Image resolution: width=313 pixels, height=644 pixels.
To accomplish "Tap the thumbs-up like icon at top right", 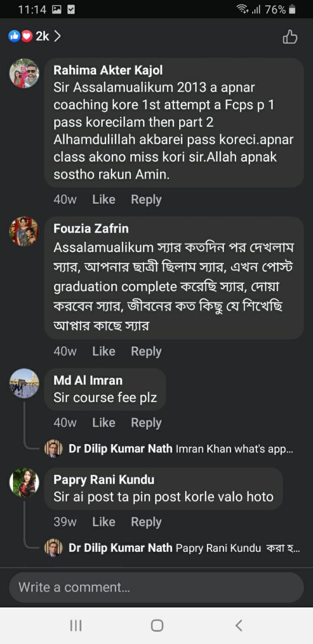I will [x=290, y=37].
